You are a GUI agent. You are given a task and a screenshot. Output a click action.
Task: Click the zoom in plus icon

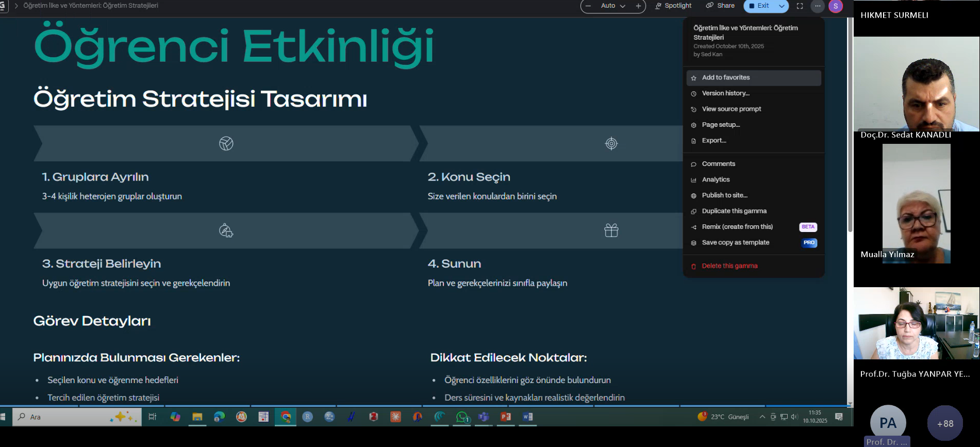[x=638, y=6]
